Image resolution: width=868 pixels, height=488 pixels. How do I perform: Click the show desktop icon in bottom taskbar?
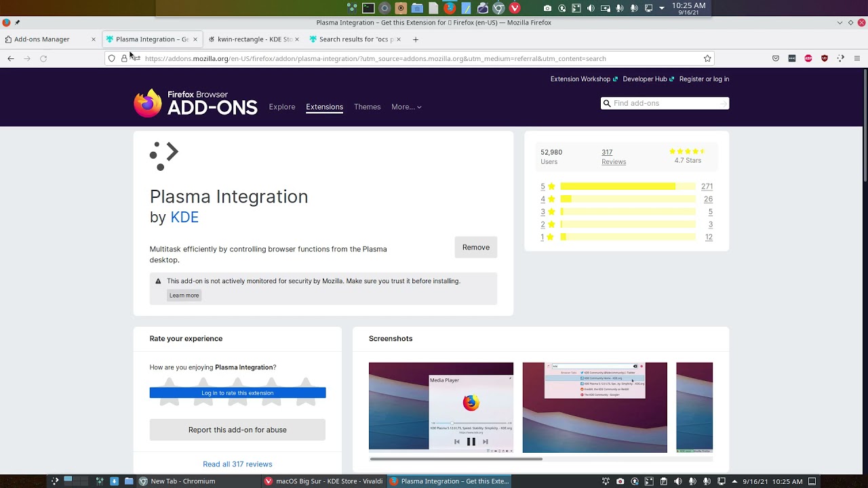pyautogui.click(x=812, y=481)
